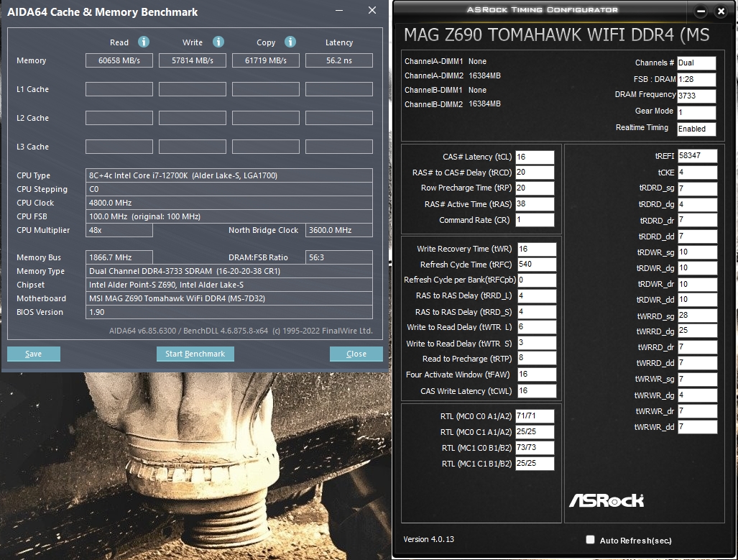Toggle the Auto Refresh(sec) checkbox
This screenshot has width=738, height=560.
[x=590, y=540]
